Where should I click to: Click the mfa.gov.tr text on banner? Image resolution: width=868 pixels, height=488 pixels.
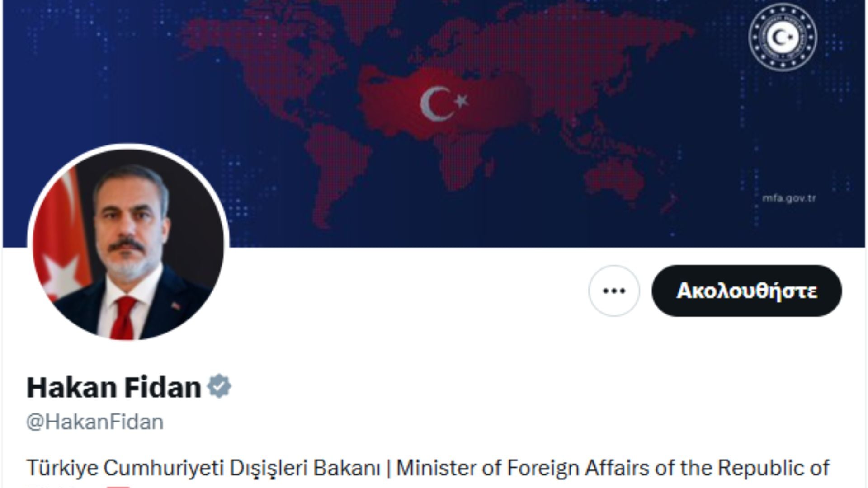789,198
